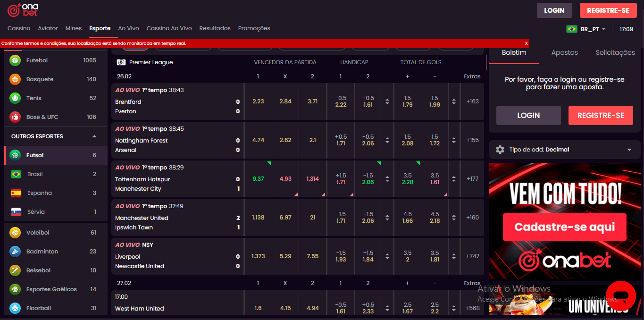Screen dimensions: 644x320
Task: Pick Tottenham win odd 9.37
Action: (258, 179)
